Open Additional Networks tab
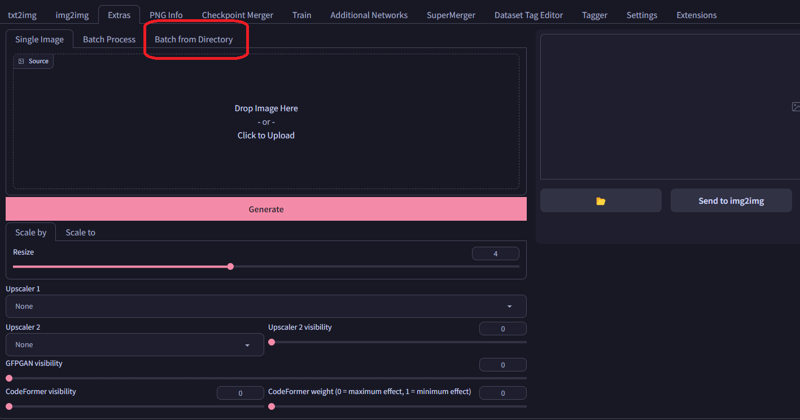The width and height of the screenshot is (800, 420). coord(368,15)
